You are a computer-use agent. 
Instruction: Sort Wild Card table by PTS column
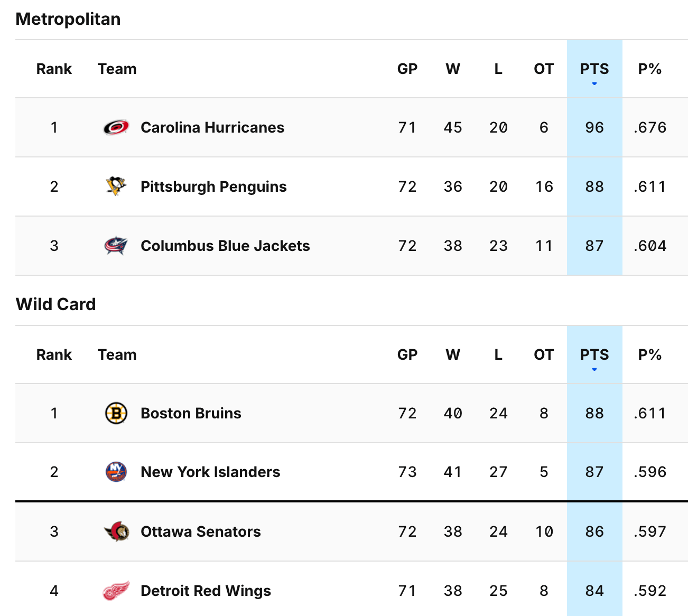click(x=594, y=355)
